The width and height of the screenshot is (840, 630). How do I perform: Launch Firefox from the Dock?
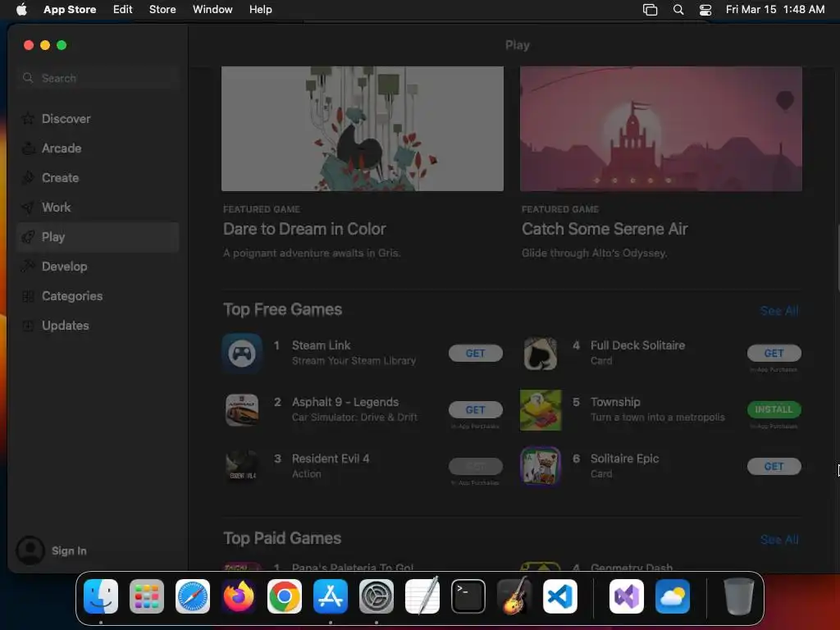pyautogui.click(x=239, y=596)
